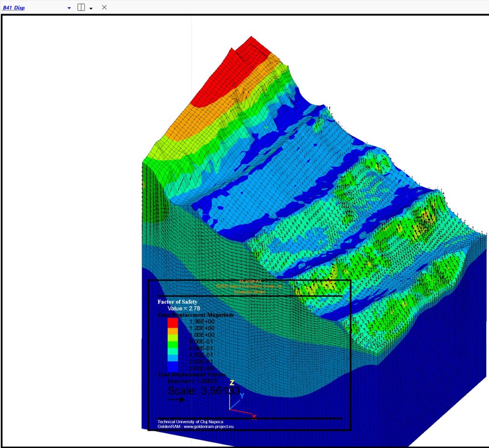Viewport: 489px width, 448px height.
Task: Open the B41 Disp plot selector dropdown
Action: (x=69, y=8)
